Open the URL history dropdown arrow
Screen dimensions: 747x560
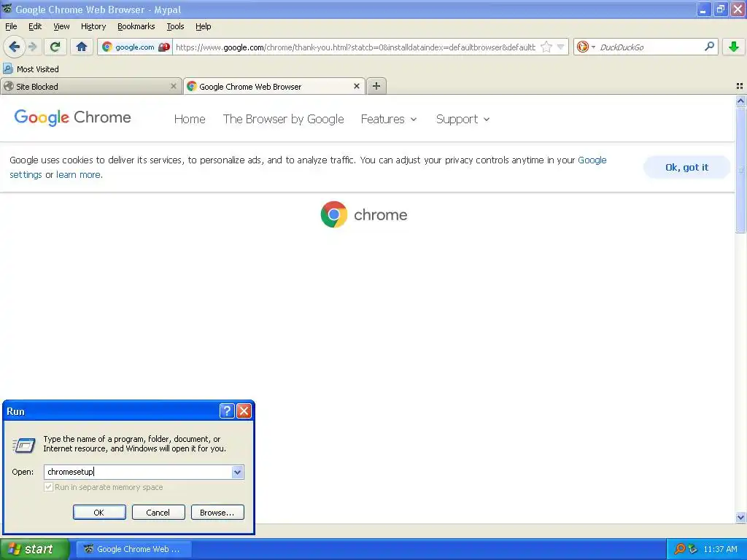[561, 47]
